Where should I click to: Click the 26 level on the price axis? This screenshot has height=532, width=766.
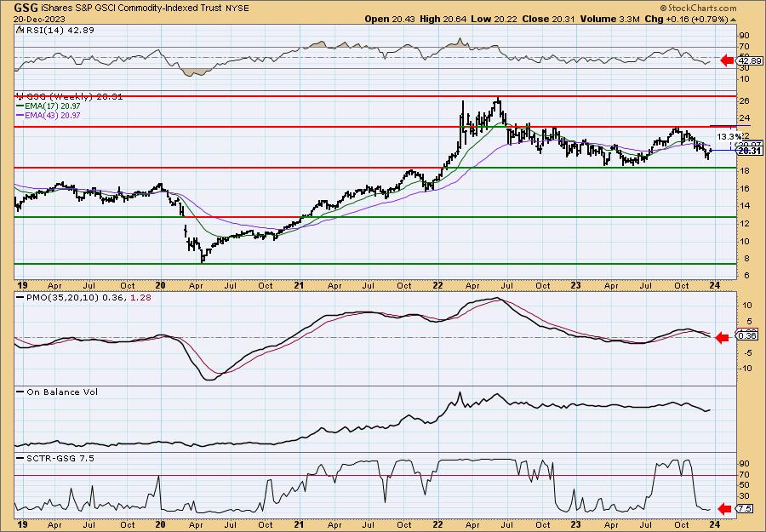point(745,100)
